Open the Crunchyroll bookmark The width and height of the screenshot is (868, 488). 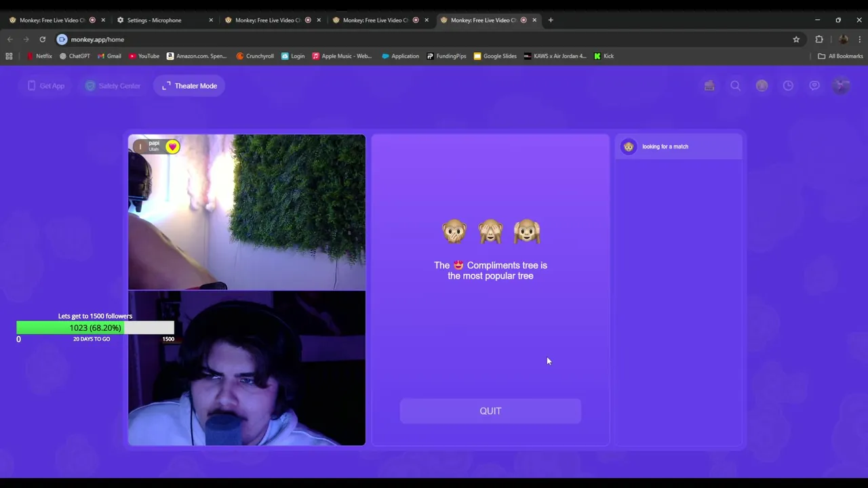(255, 56)
